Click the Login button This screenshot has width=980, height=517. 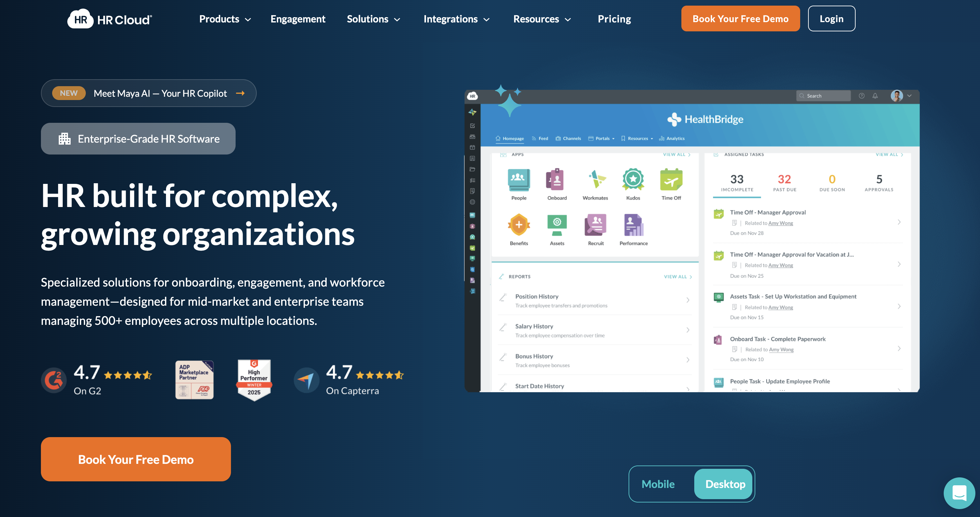[831, 19]
